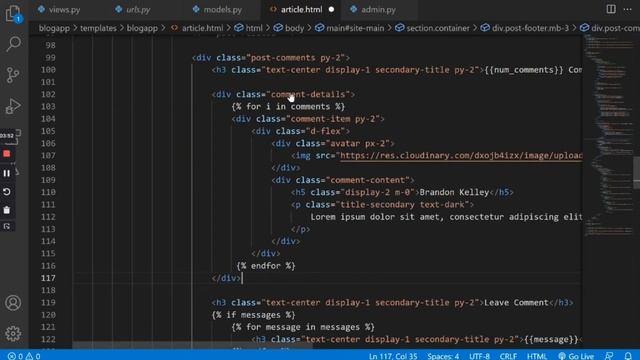
Task: Open the Search view icon
Action: click(13, 44)
